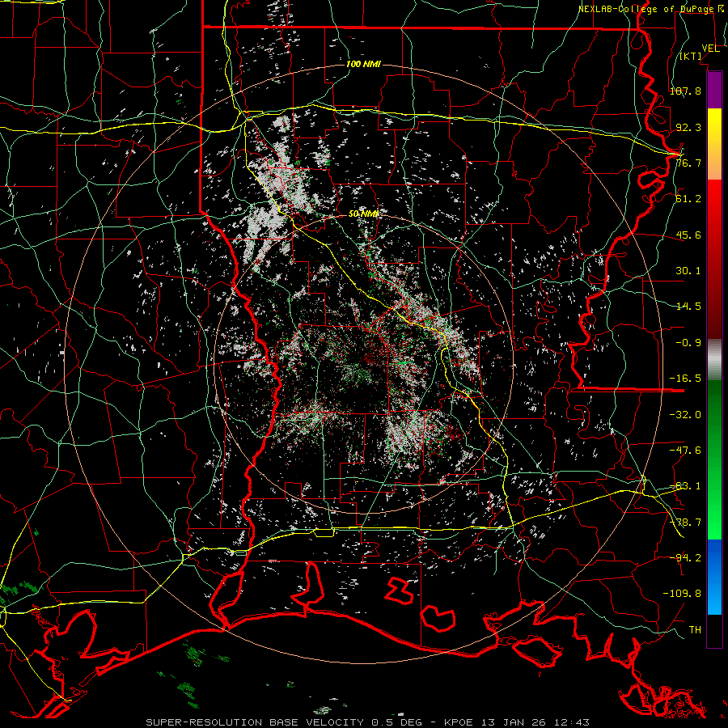Screen dimensions: 728x728
Task: Pick the red segment of velocity color bar
Action: coord(714,260)
